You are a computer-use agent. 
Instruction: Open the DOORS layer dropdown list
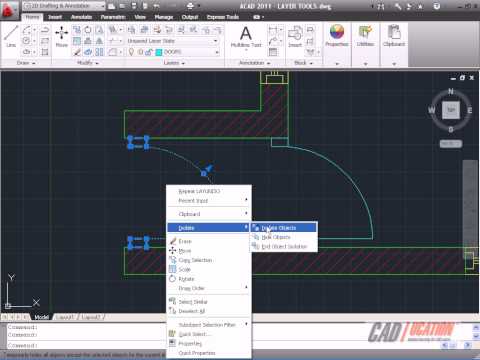[x=217, y=52]
